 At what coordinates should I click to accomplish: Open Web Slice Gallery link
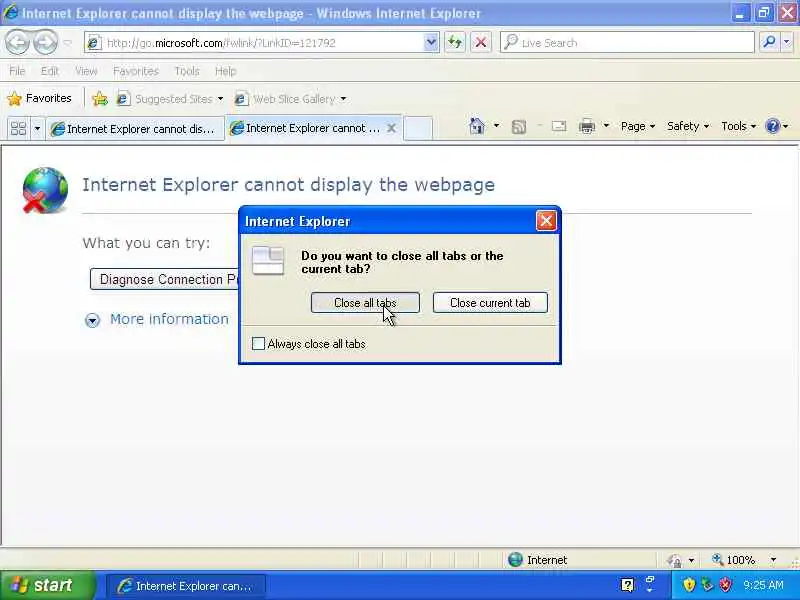tap(291, 98)
